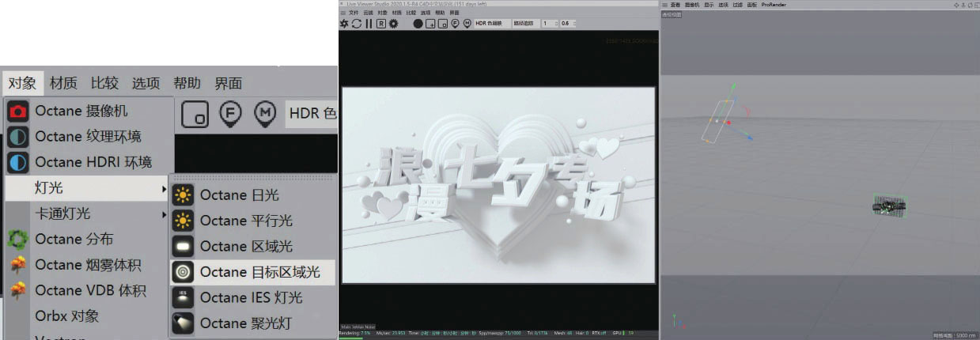The image size is (980, 340).
Task: Click the viewport zoom-camera icon
Action: click(963, 5)
